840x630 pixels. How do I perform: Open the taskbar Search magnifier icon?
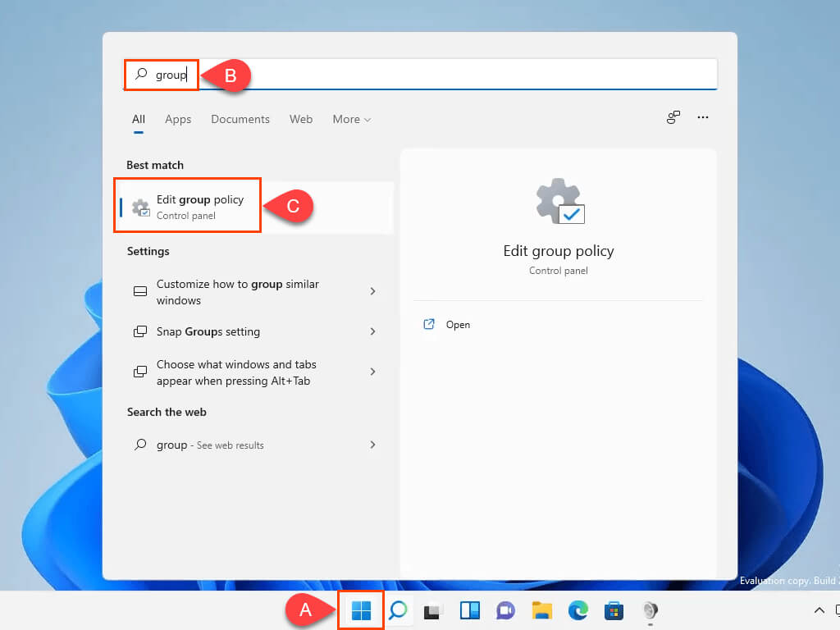398,610
